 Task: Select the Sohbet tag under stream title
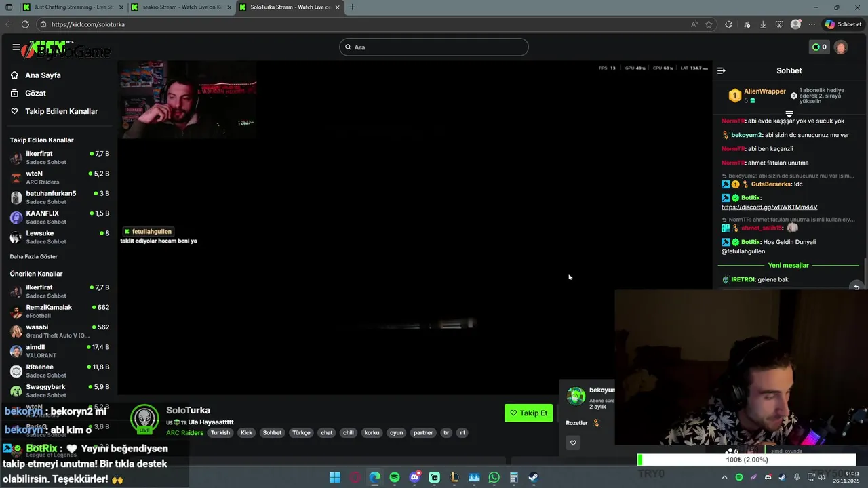(272, 433)
